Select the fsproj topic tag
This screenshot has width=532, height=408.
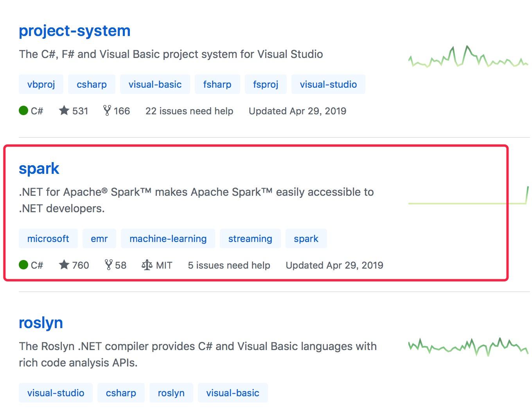266,84
